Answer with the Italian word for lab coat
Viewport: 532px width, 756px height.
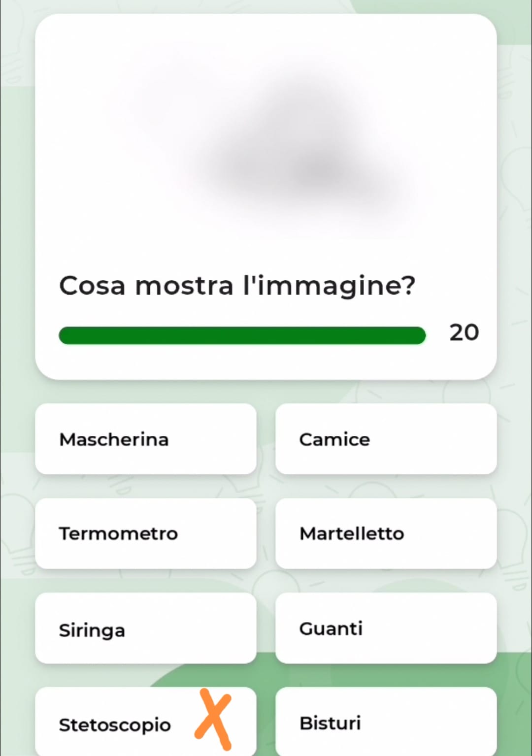point(386,439)
